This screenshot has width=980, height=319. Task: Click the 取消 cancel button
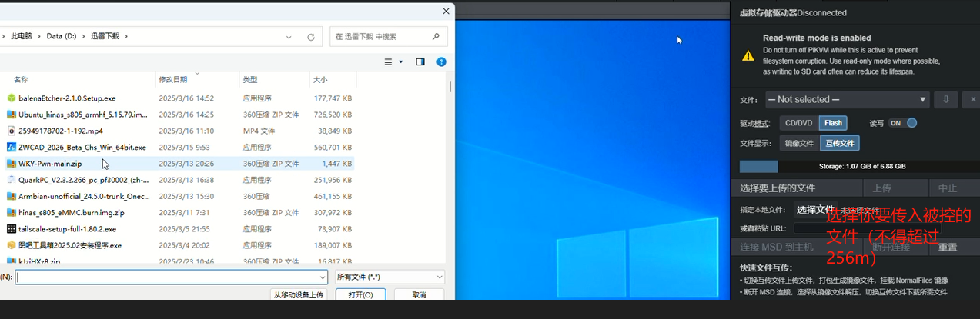click(419, 294)
